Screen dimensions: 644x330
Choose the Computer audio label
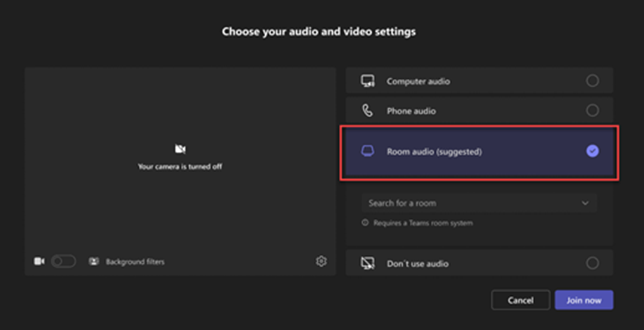pos(418,81)
